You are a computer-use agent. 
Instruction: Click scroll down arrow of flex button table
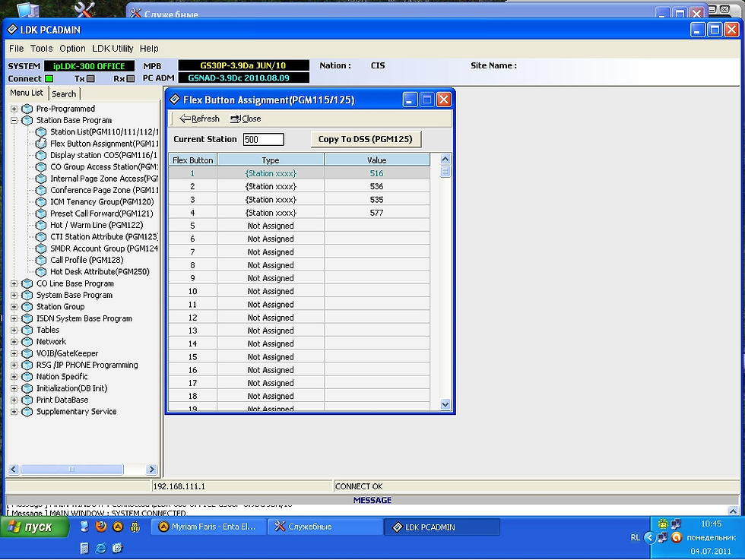click(445, 405)
